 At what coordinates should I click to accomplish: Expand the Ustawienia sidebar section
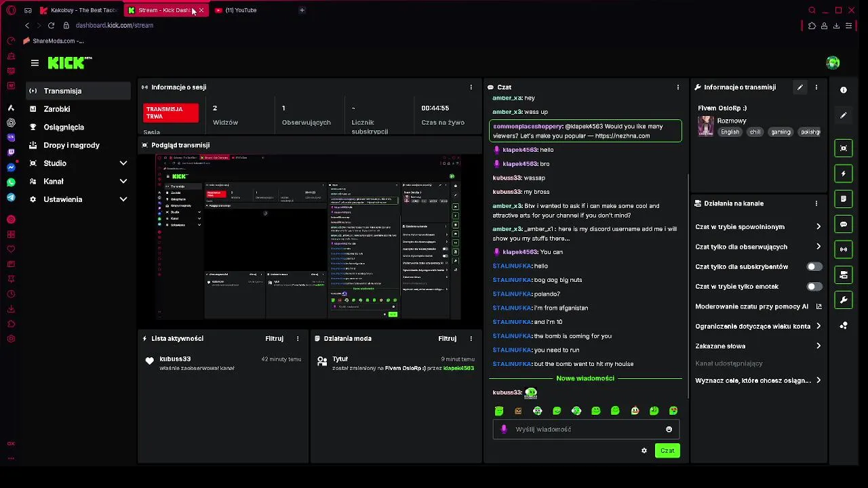[x=78, y=199]
